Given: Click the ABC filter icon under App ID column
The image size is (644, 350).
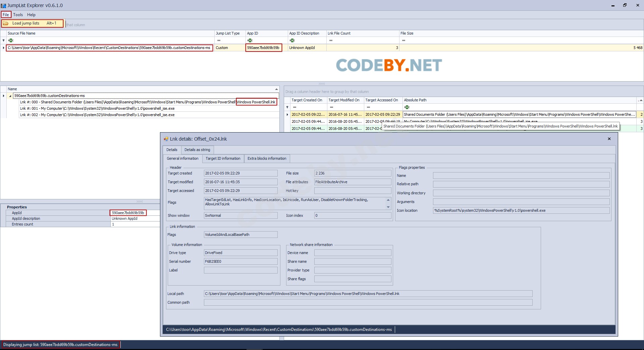Looking at the screenshot, I should click(x=250, y=41).
